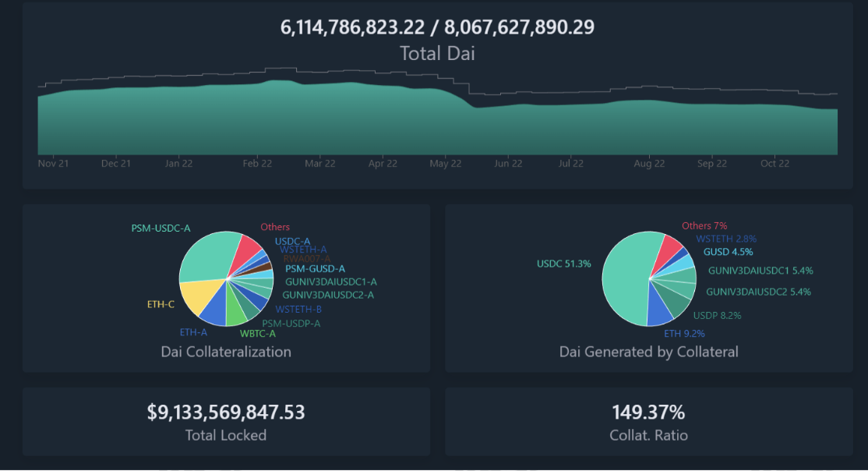The height and width of the screenshot is (471, 868).
Task: Select the Others 7% label
Action: point(704,226)
